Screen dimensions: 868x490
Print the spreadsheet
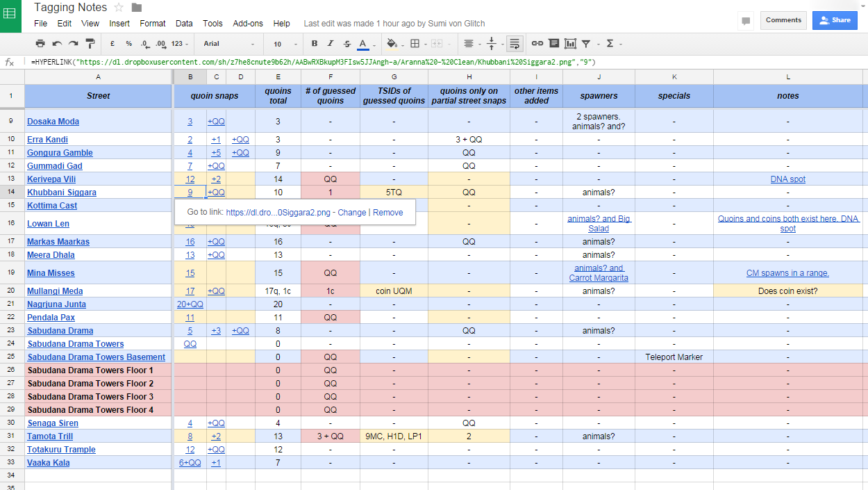click(40, 44)
